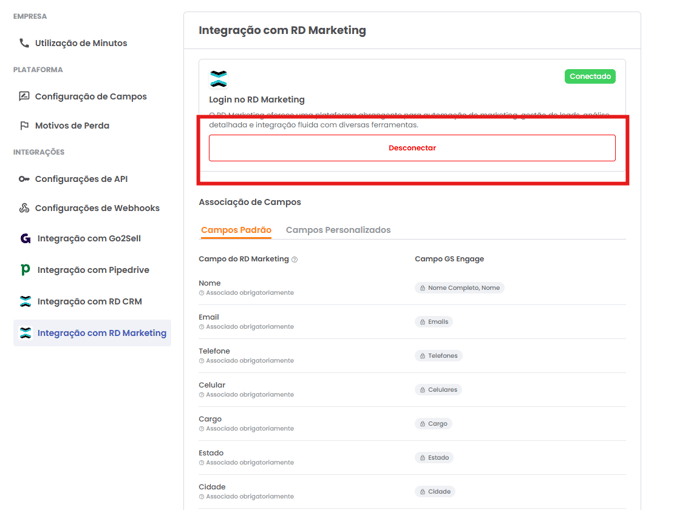Click the Go2Sell logo icon
Image resolution: width=688 pixels, height=510 pixels.
25,239
